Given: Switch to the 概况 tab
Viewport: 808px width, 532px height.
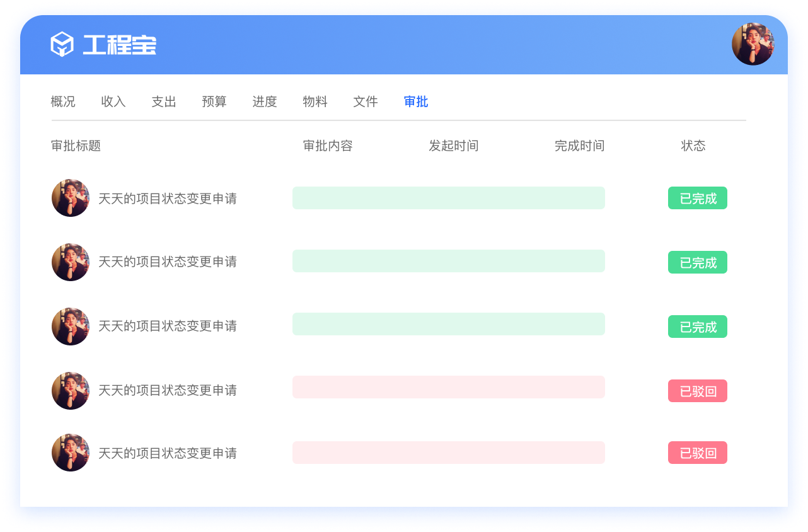Looking at the screenshot, I should coord(63,101).
